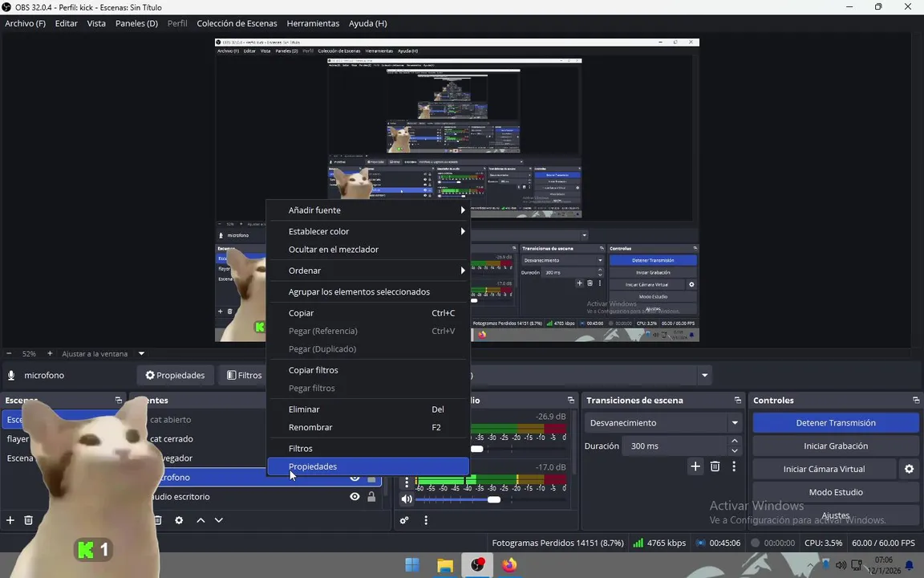Click the microphone icon beside microfono label
The width and height of the screenshot is (924, 578).
[11, 375]
